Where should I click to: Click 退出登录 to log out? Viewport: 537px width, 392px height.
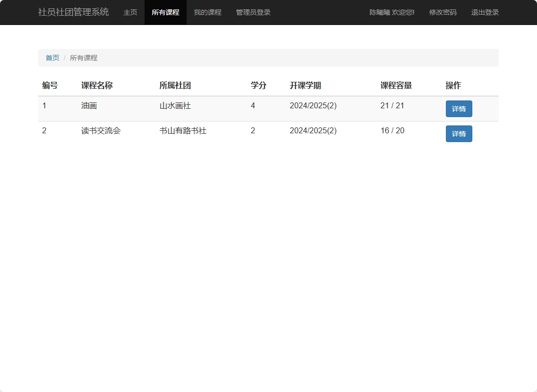click(x=484, y=12)
